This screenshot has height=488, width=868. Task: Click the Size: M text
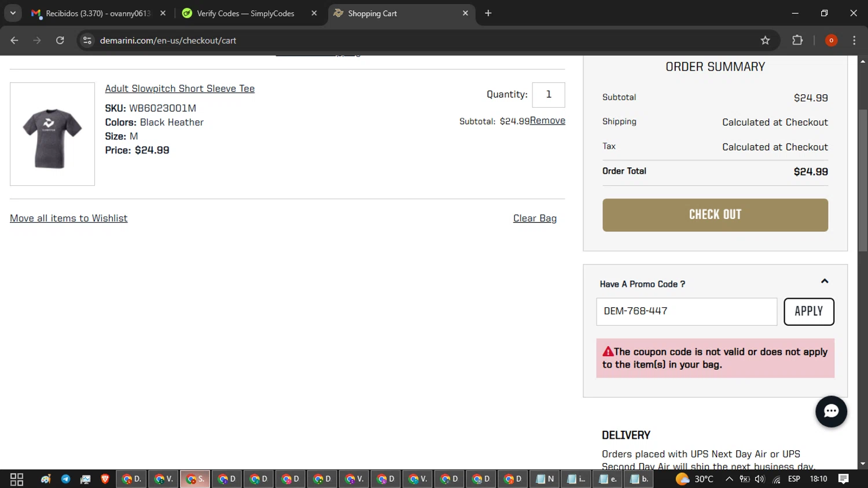pos(122,137)
